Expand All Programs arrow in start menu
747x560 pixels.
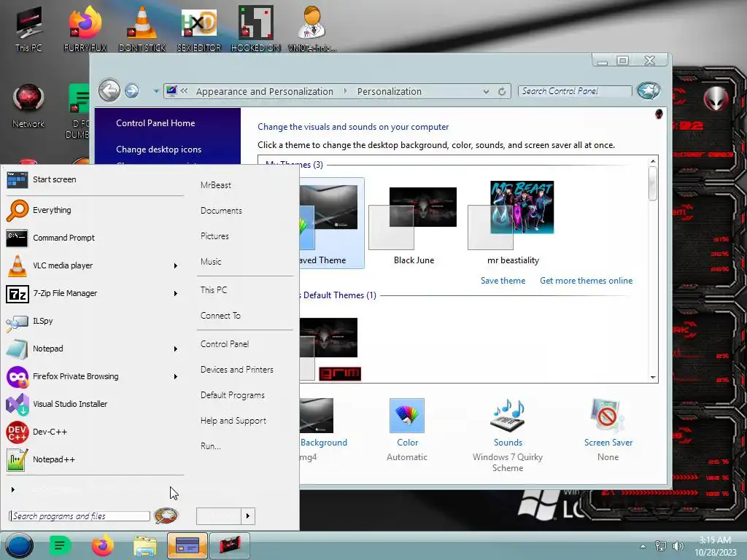point(13,489)
